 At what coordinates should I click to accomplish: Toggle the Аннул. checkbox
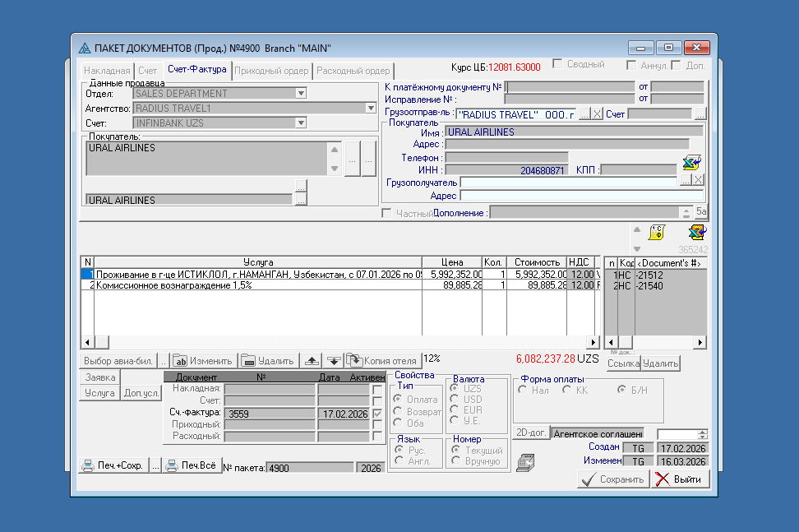pyautogui.click(x=631, y=65)
